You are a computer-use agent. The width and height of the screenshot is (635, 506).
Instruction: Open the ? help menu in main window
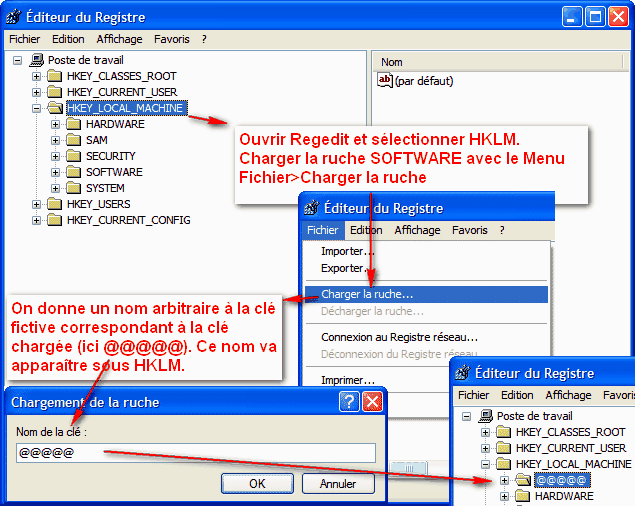[x=204, y=39]
